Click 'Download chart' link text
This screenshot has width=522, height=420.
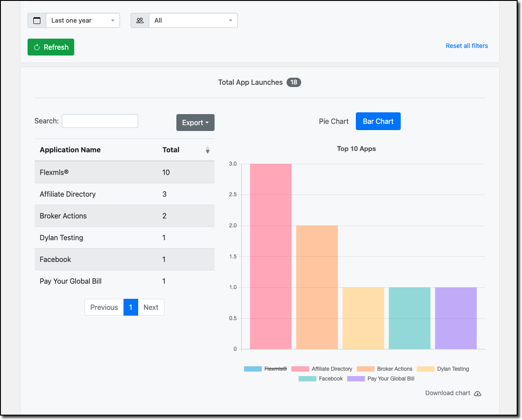(x=448, y=393)
